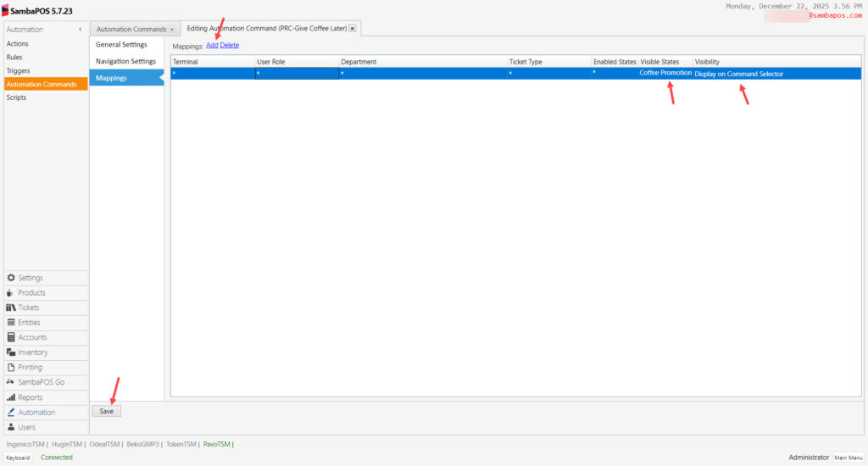Open the Navigation Settings page
Image resolution: width=868 pixels, height=466 pixels.
125,62
